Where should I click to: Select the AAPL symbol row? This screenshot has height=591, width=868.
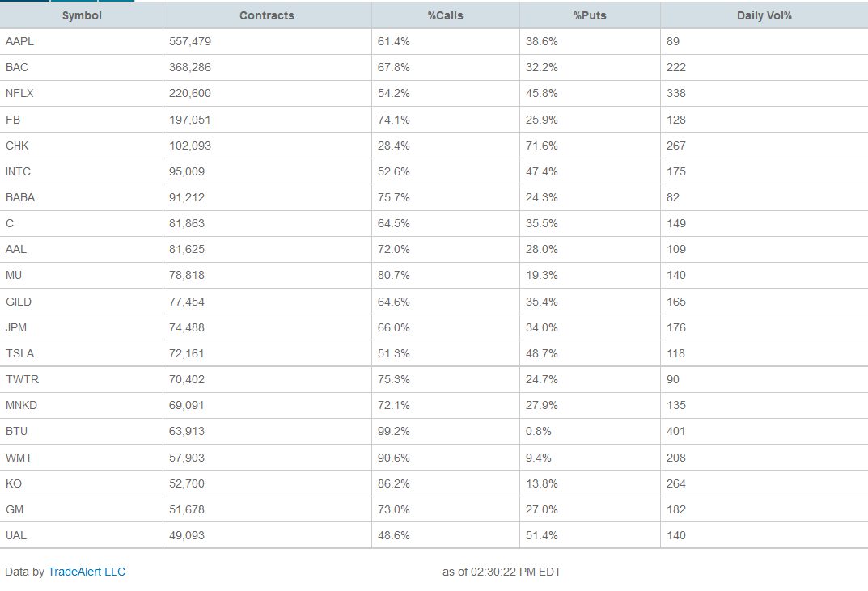(20, 41)
